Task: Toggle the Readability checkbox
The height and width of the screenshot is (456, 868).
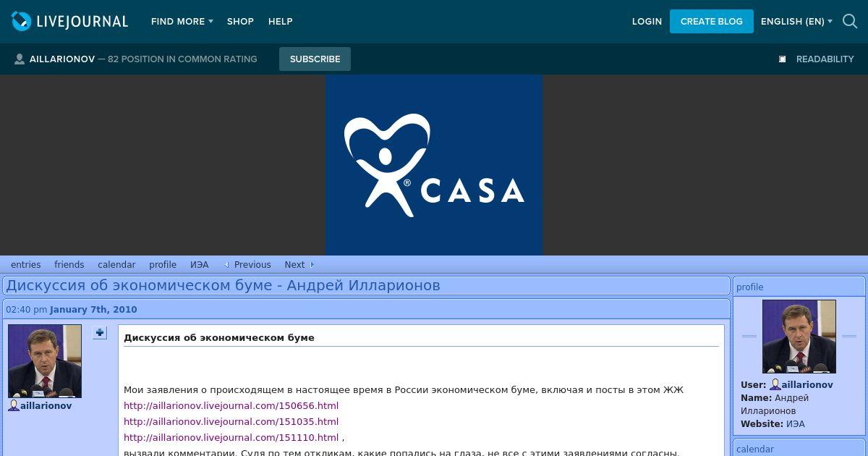Action: tap(782, 59)
